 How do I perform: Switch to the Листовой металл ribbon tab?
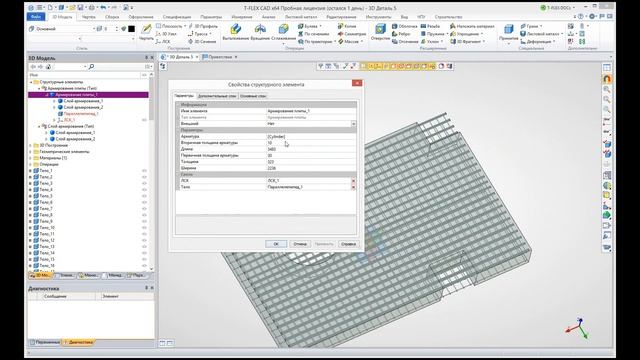[x=301, y=17]
